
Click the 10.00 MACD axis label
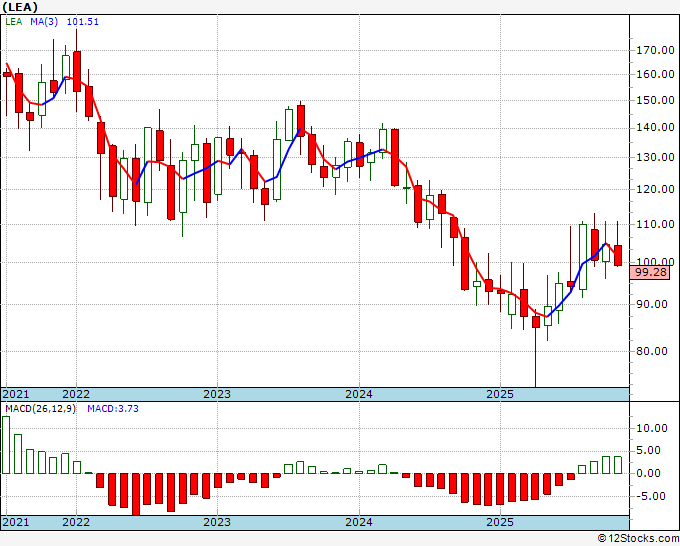(x=650, y=428)
